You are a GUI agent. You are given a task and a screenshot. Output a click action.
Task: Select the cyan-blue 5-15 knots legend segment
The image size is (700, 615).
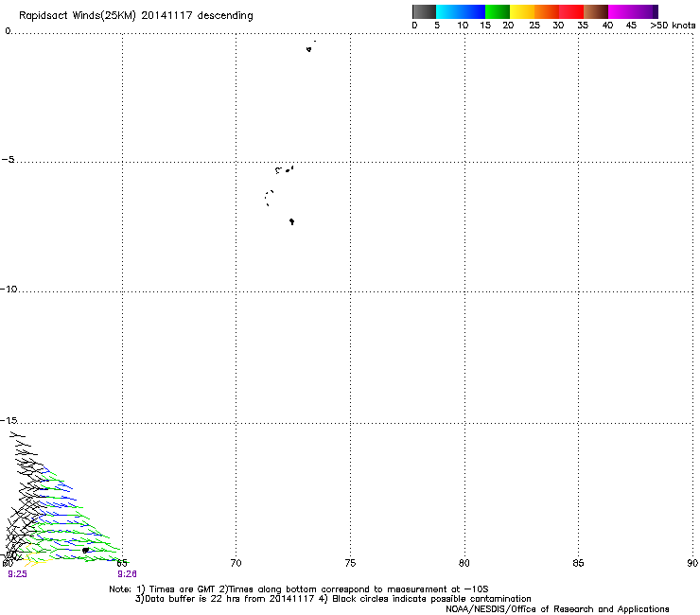(461, 11)
